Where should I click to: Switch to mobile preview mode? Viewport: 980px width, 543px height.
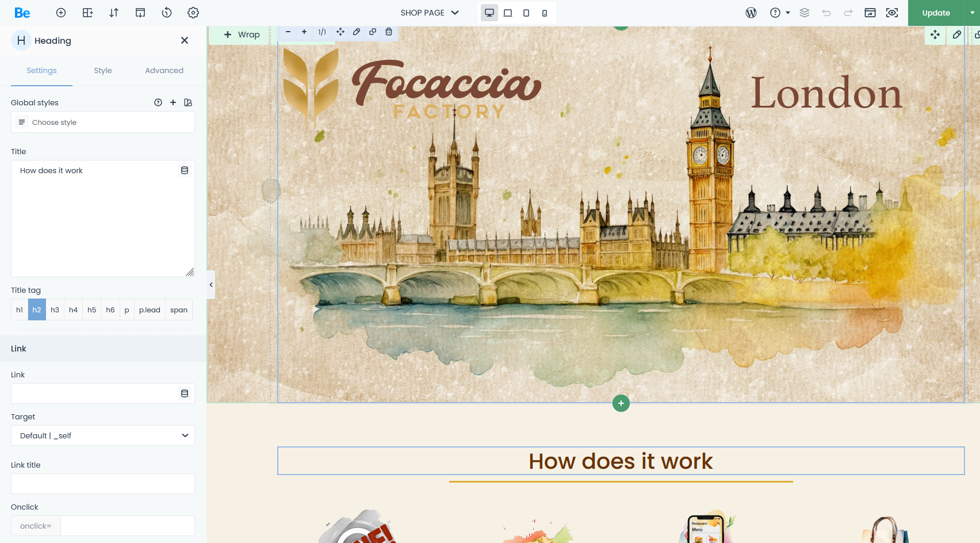pos(545,13)
